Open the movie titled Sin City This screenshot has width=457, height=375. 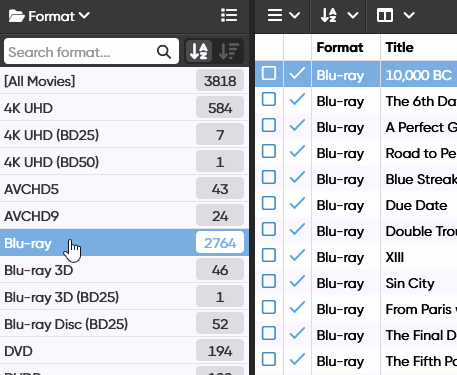pyautogui.click(x=410, y=283)
